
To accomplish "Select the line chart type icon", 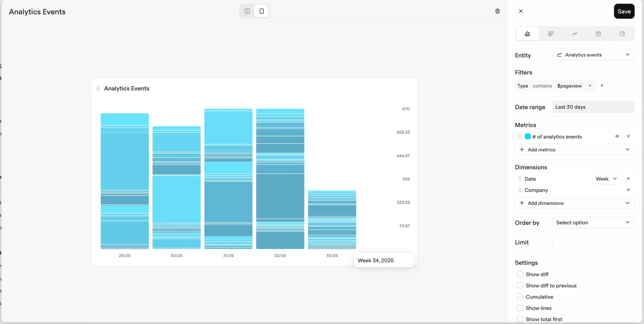I will pos(575,34).
